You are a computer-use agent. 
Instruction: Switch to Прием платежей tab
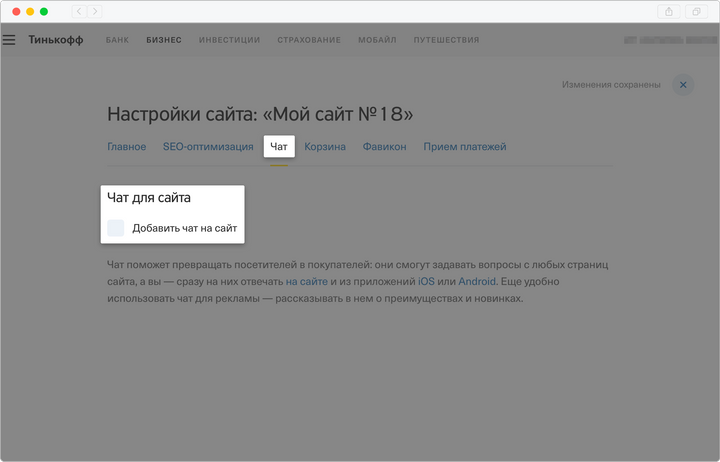(x=464, y=147)
